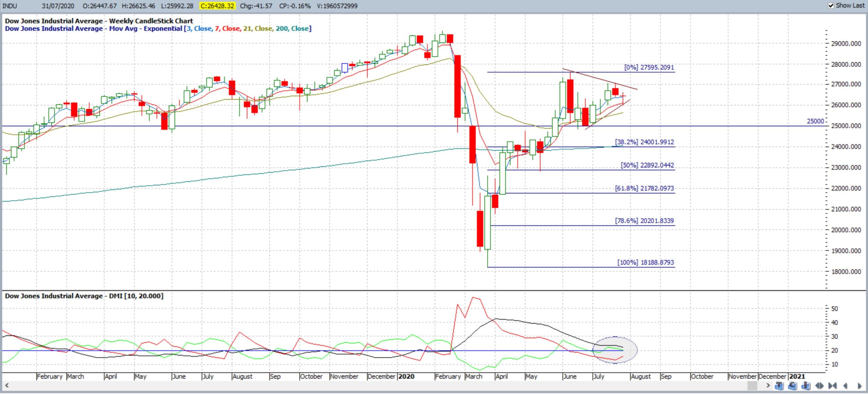Click the change value Chg:-41.57
Image resolution: width=868 pixels, height=394 pixels.
(256, 6)
